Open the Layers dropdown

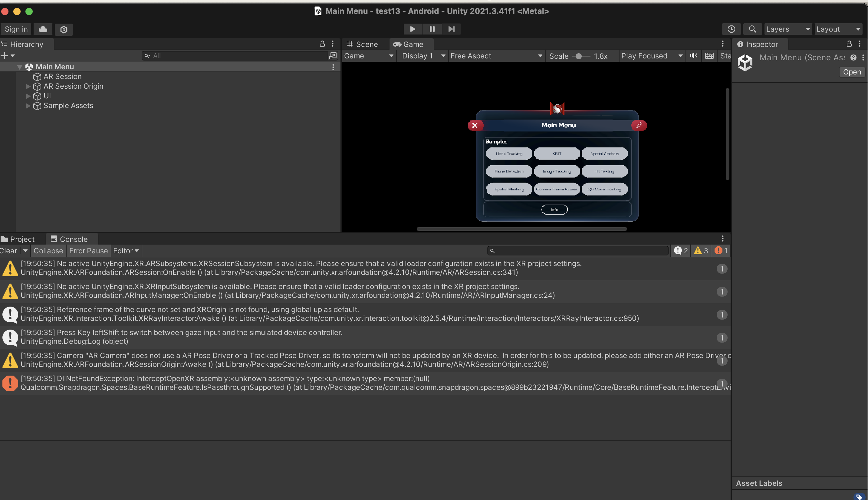pos(788,29)
